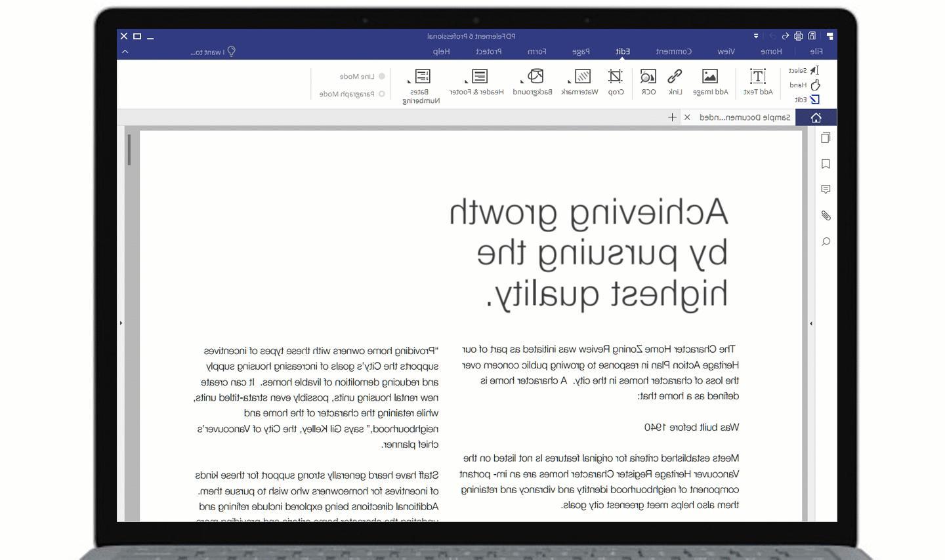Select the Line Mode radio button
Screen dimensions: 945x560
click(382, 77)
